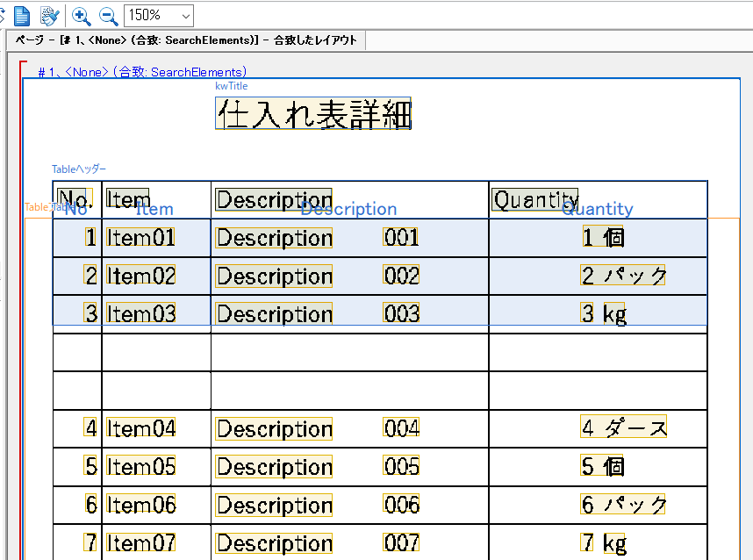Viewport: 753px width, 560px height.
Task: Zoom in with the plus magnifier
Action: tap(81, 16)
